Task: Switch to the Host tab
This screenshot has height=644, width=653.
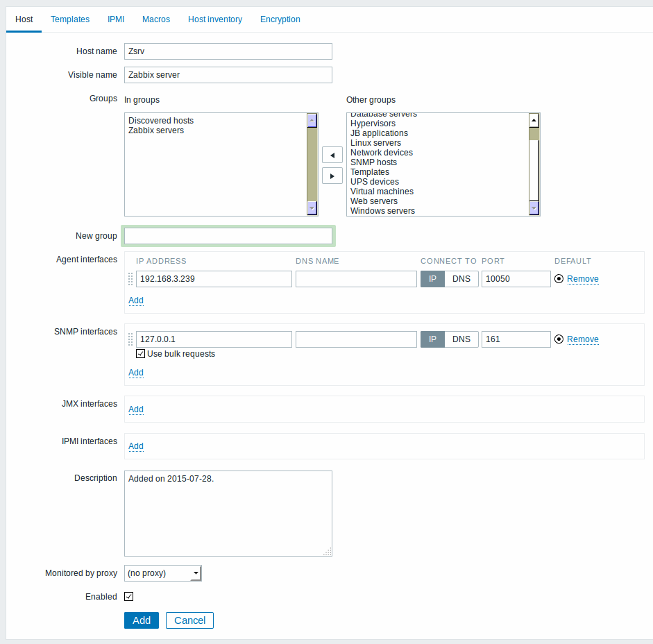Action: click(24, 19)
